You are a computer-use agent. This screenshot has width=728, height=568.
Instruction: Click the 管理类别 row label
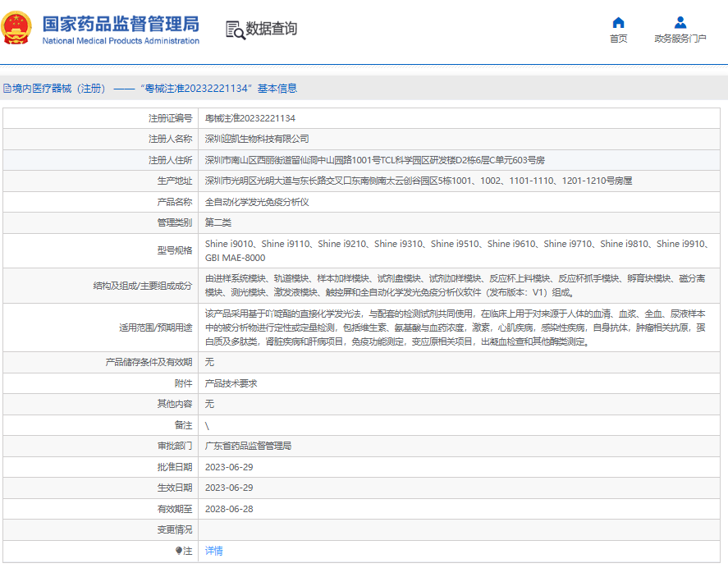point(175,223)
